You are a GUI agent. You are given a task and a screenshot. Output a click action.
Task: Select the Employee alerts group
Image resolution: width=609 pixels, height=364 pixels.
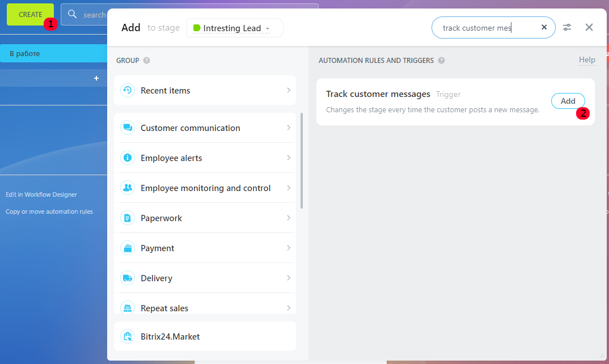(171, 158)
